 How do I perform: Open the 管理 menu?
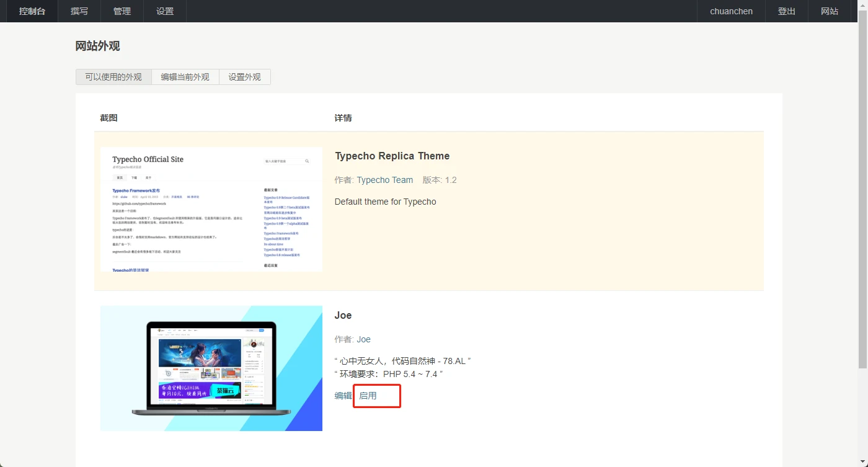(x=122, y=11)
